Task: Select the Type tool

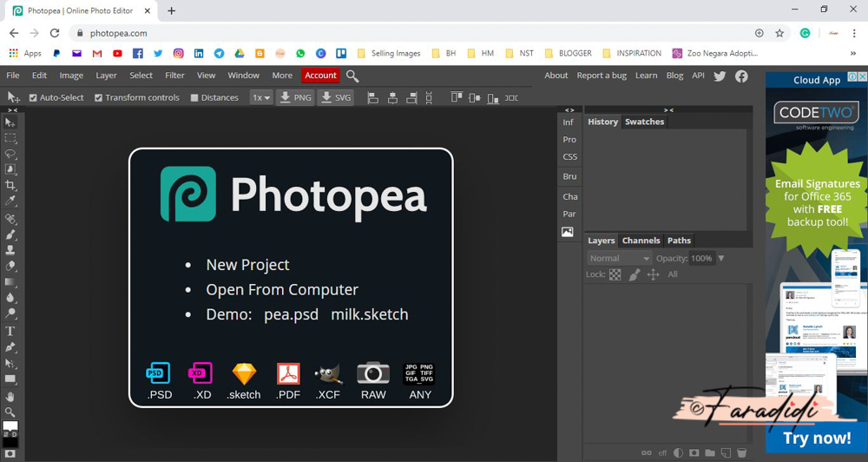Action: [x=10, y=331]
